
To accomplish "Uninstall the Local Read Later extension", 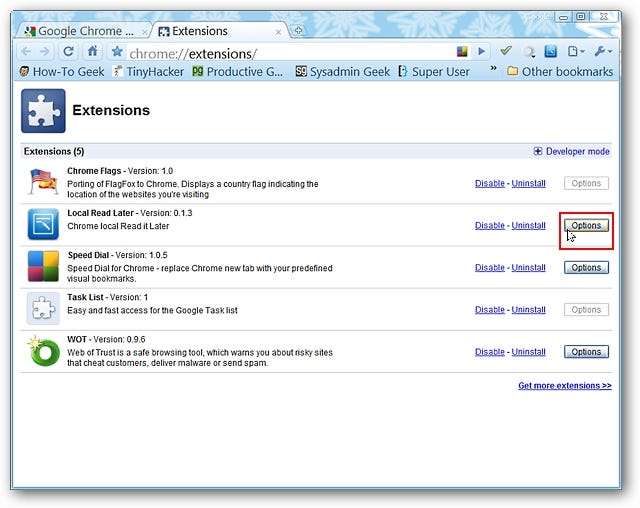I will (x=529, y=226).
